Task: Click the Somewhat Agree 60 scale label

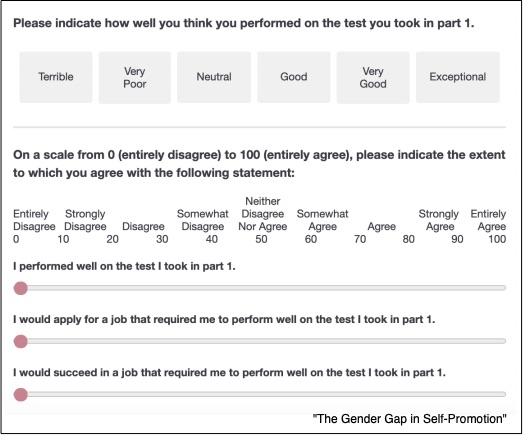Action: click(322, 226)
